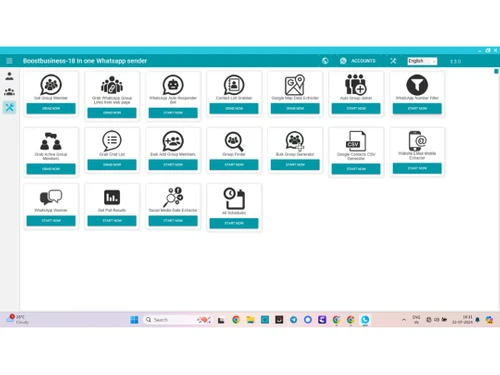The width and height of the screenshot is (500, 375).
Task: Click Google Map Data Extractor icon
Action: tap(295, 85)
